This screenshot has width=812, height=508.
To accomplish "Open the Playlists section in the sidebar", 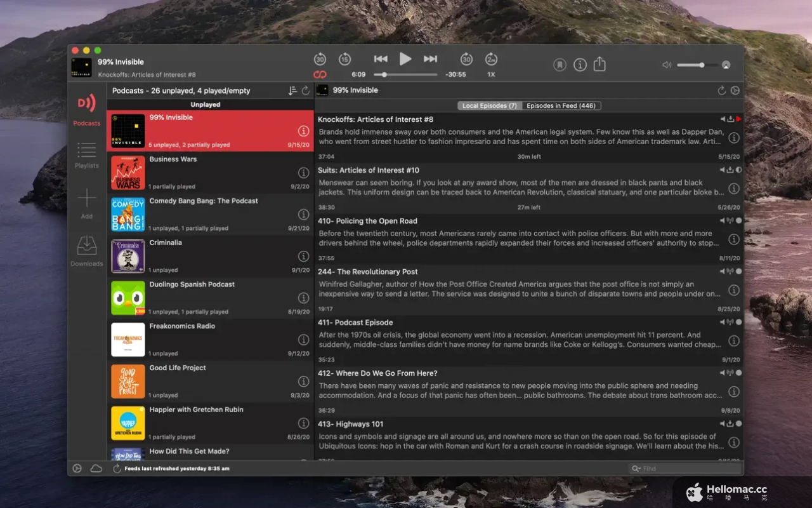I will tap(87, 156).
